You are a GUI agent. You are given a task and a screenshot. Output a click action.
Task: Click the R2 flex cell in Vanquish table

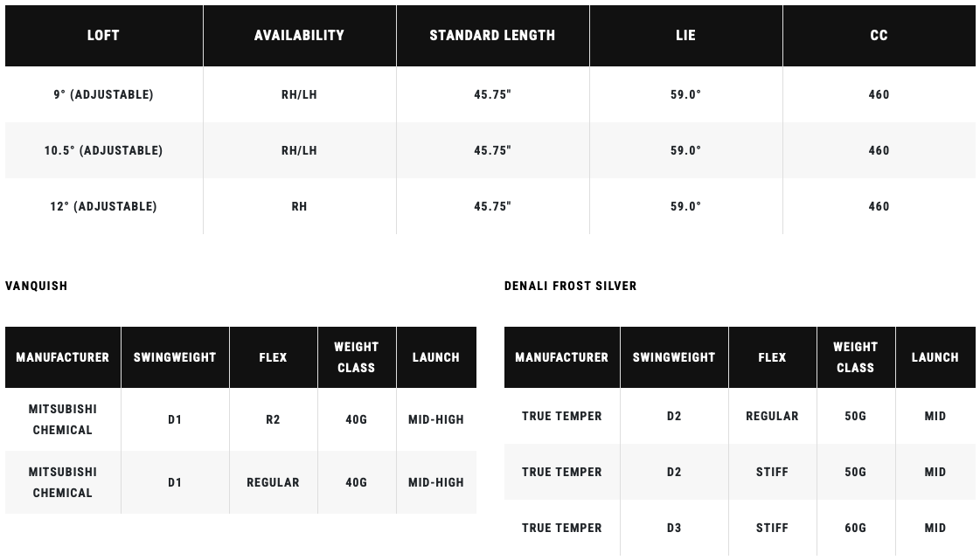point(273,419)
